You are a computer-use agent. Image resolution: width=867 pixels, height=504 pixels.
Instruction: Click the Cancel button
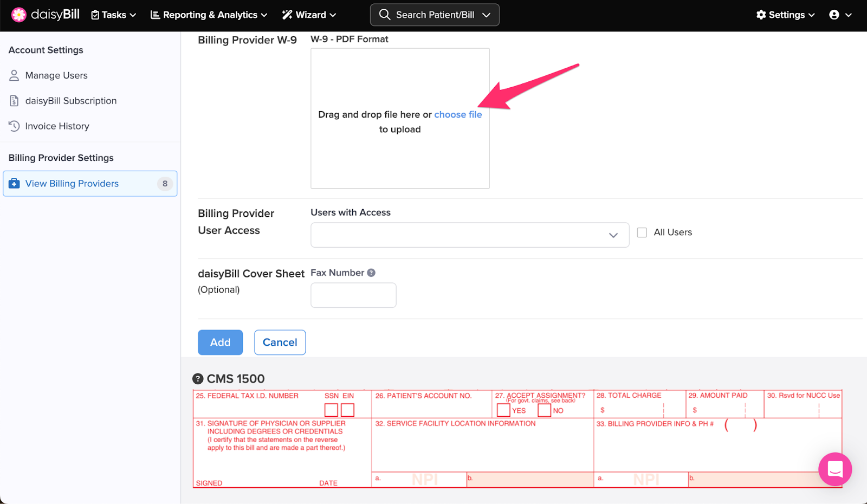click(x=280, y=343)
